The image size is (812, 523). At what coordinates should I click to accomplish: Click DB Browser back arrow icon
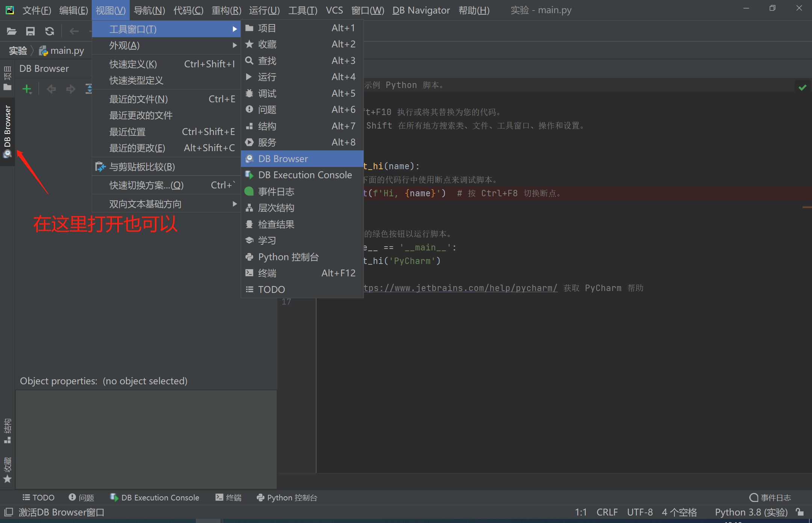pos(51,89)
